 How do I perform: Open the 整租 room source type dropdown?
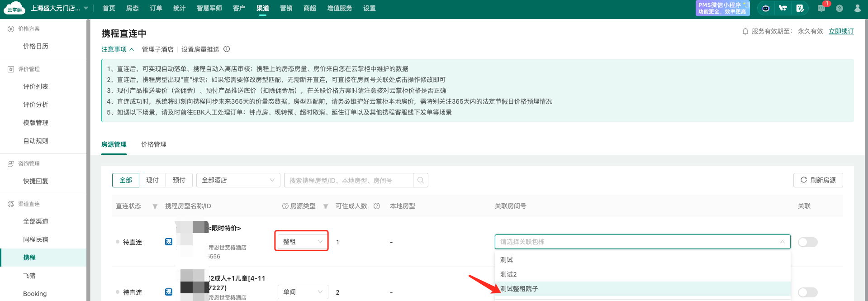[x=302, y=242]
